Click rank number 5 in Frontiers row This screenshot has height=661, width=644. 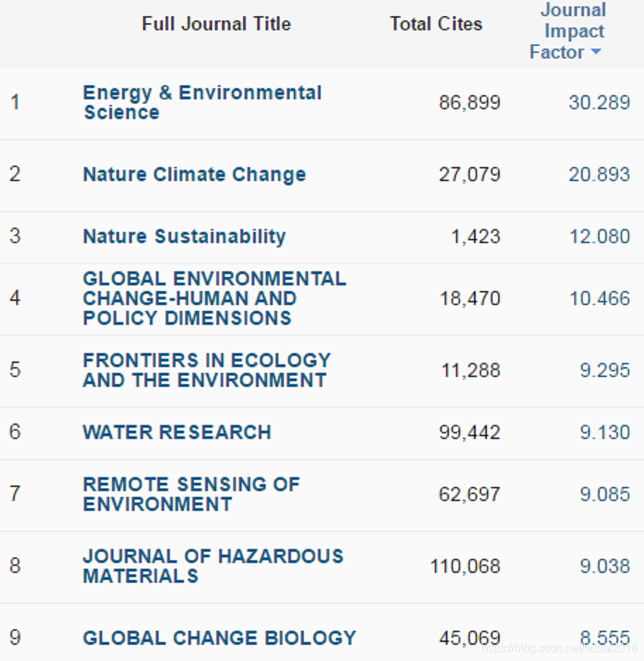tap(16, 370)
